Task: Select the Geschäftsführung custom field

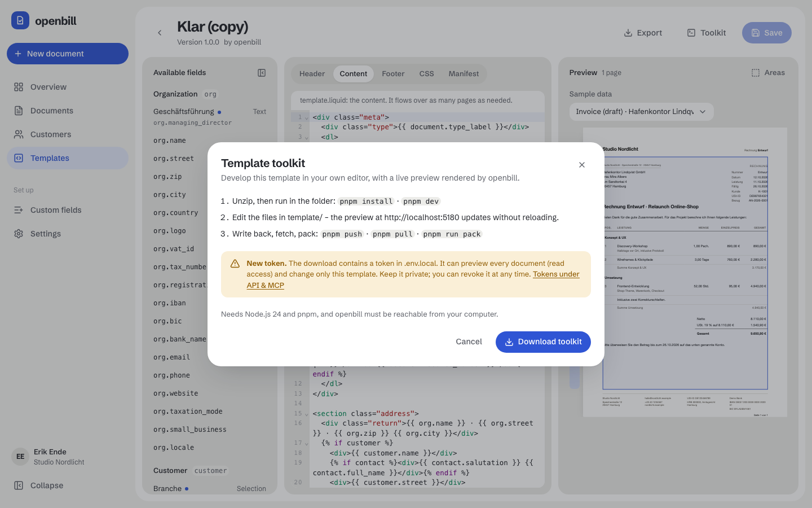Action: [x=210, y=116]
